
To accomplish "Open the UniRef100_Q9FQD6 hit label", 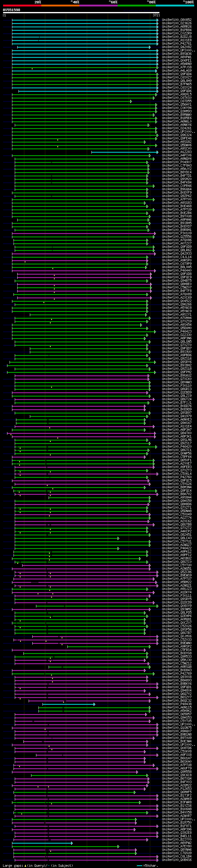I will click(x=176, y=91).
